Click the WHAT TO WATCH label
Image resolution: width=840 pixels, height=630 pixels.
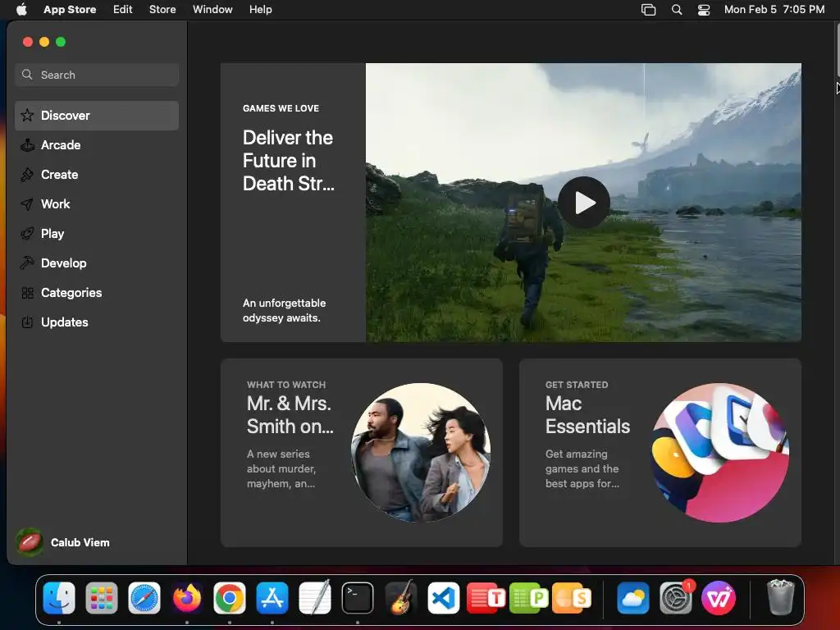point(286,385)
